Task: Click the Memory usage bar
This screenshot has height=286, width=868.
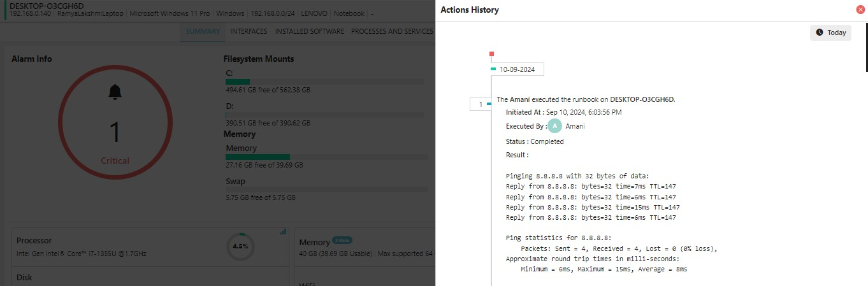Action: click(326, 157)
